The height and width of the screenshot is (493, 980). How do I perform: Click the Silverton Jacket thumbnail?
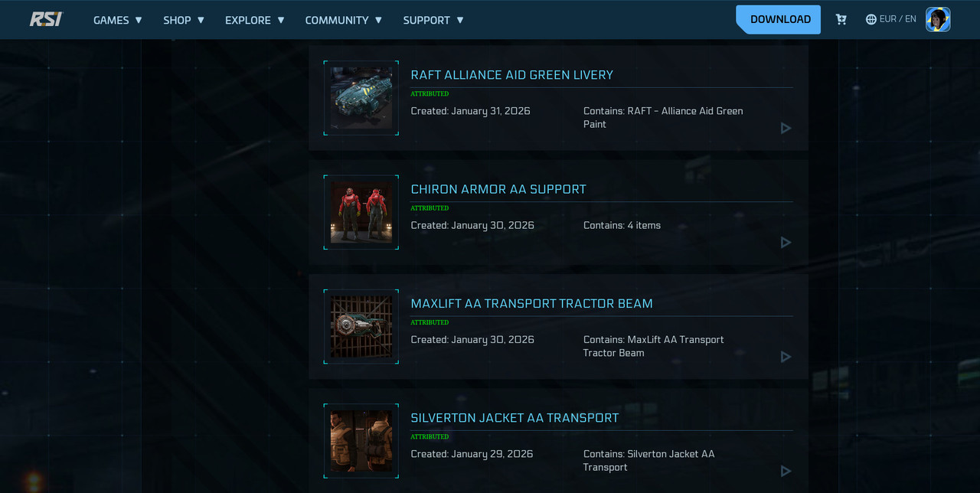click(x=361, y=441)
